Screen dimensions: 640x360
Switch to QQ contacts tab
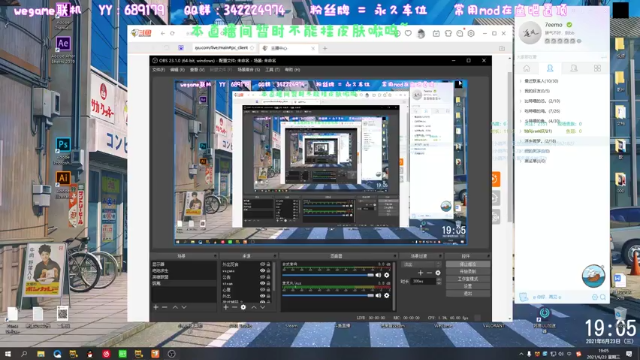(x=550, y=68)
